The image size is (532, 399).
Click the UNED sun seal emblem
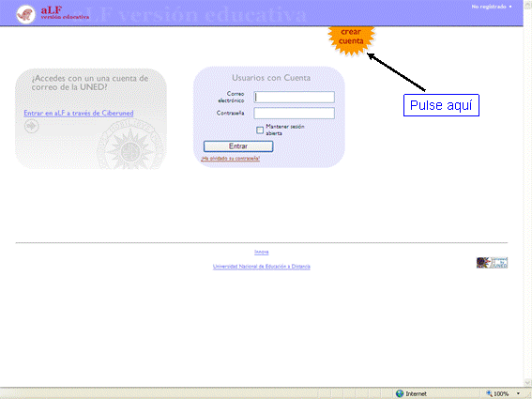130,145
